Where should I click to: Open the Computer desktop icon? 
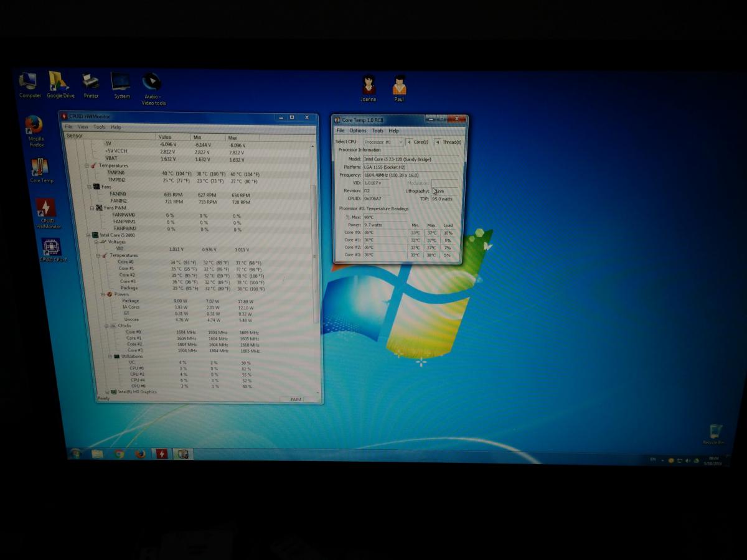tap(29, 85)
